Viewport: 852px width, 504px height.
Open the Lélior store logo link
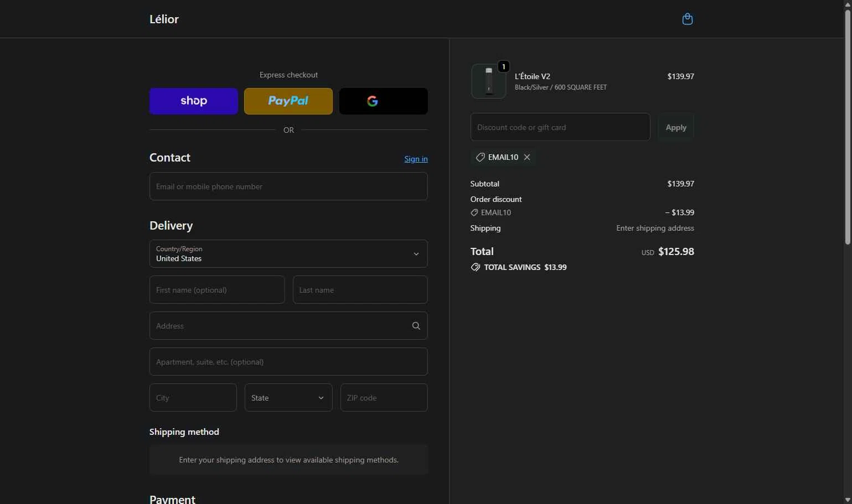pyautogui.click(x=164, y=19)
